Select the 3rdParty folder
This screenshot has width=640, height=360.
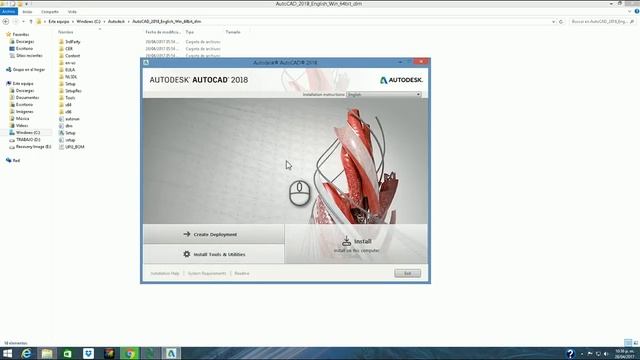(x=73, y=42)
